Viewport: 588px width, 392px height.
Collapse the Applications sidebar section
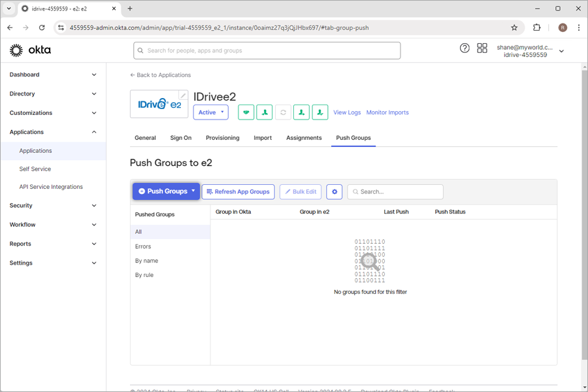(53, 132)
